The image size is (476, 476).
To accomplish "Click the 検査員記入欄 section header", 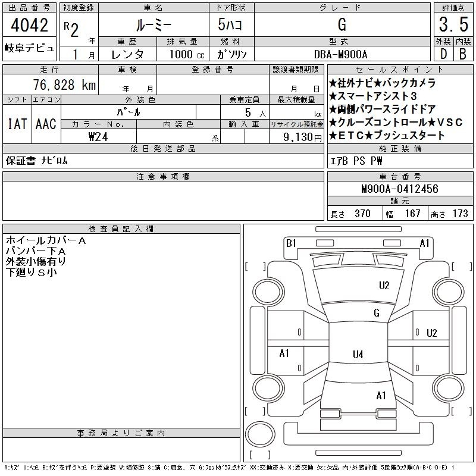I will coord(121,229).
